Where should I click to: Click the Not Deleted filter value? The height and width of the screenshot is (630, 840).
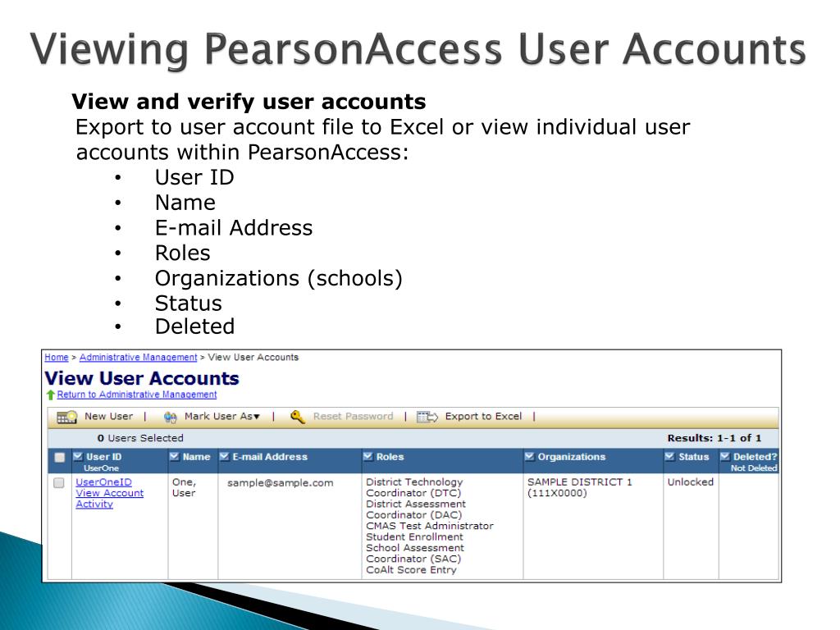tap(754, 468)
